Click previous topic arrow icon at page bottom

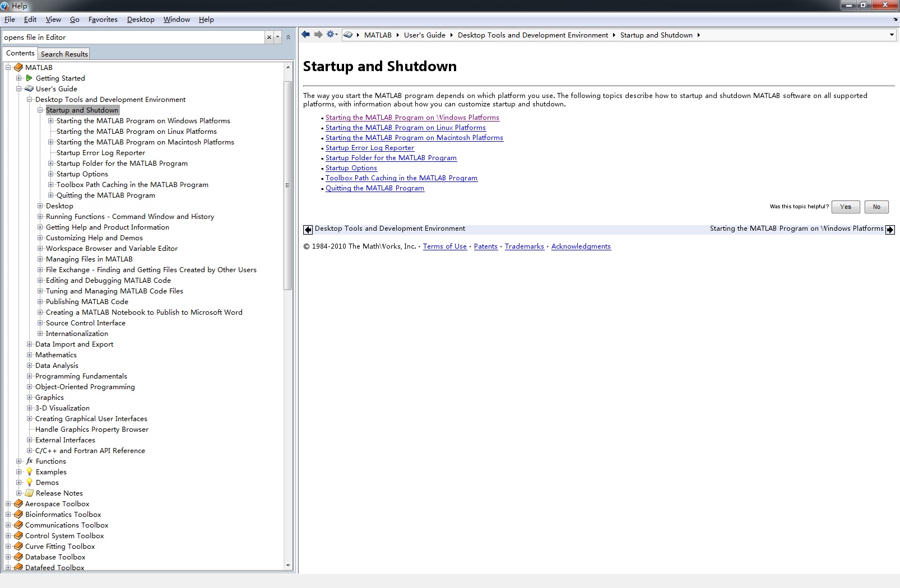point(308,229)
